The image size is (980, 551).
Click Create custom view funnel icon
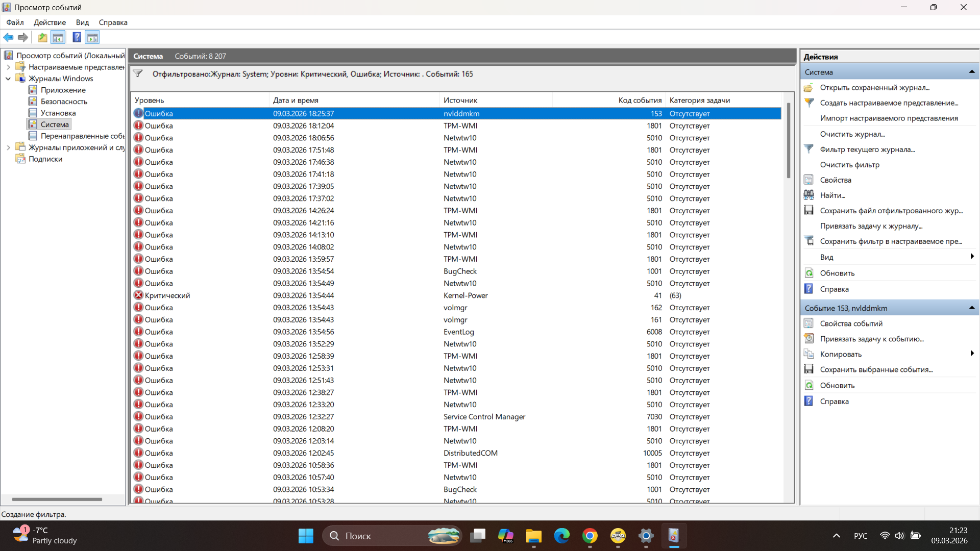(808, 103)
